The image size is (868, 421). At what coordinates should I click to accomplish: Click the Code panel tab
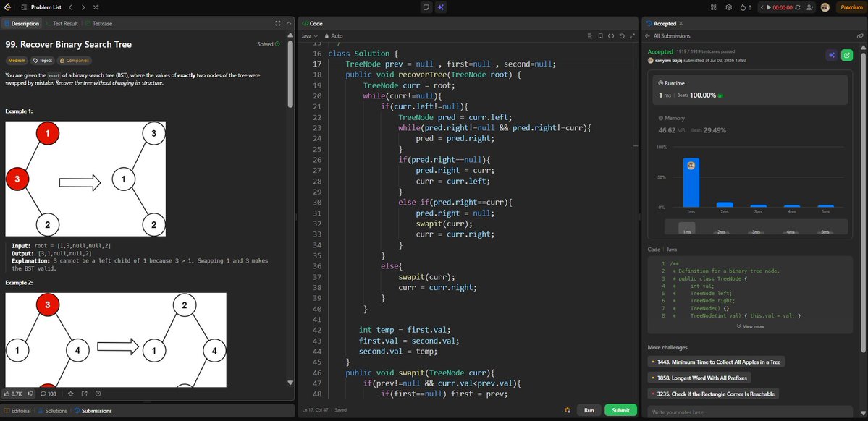(x=312, y=24)
